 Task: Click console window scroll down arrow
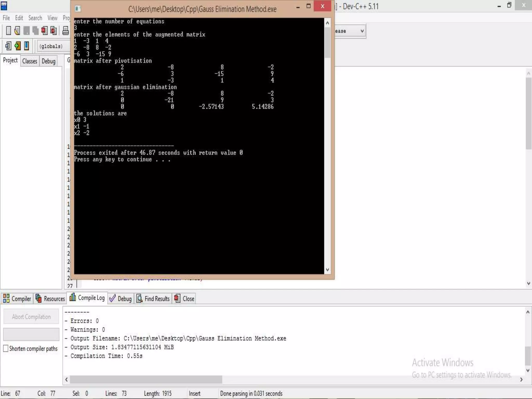[x=327, y=270]
